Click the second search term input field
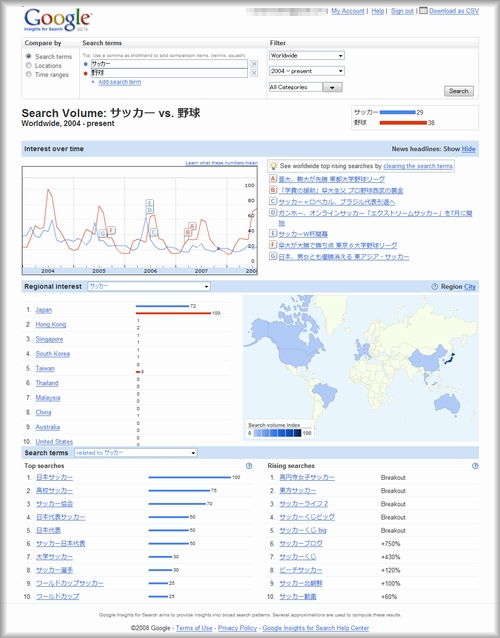The height and width of the screenshot is (638, 500). click(x=168, y=73)
